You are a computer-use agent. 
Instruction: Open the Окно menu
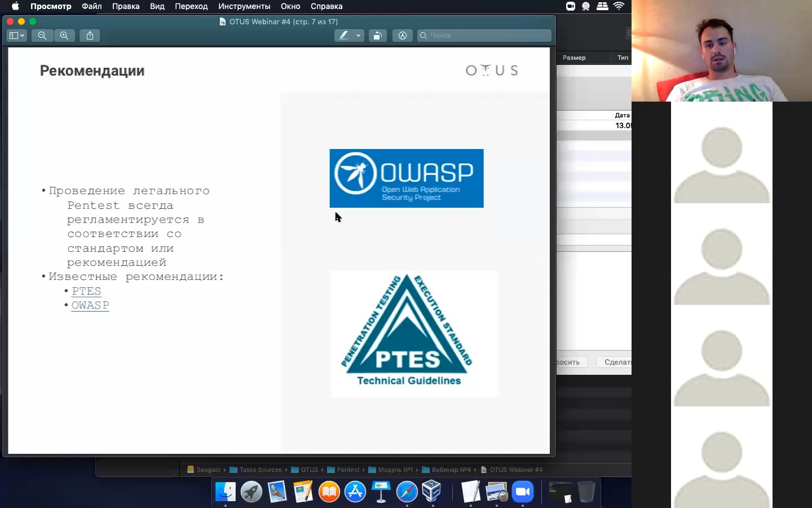(x=290, y=6)
